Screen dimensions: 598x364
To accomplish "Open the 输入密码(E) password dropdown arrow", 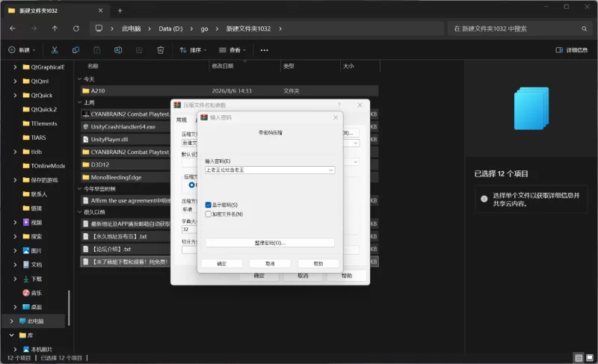I will [330, 170].
